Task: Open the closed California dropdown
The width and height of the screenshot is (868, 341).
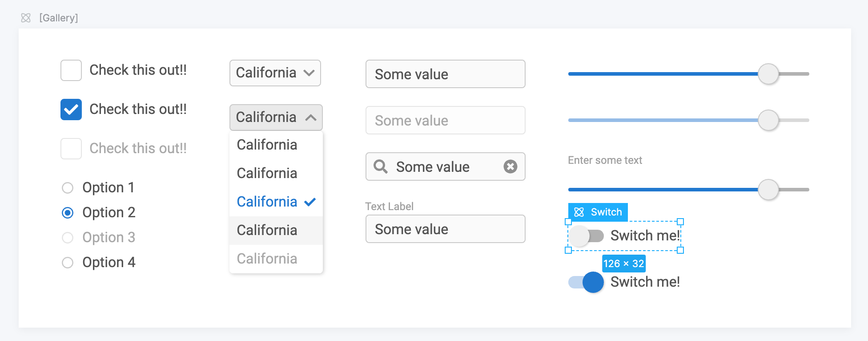Action: 275,73
